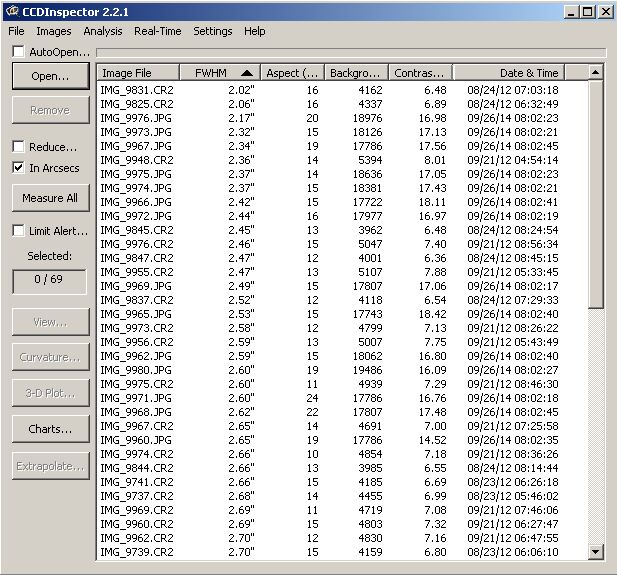The width and height of the screenshot is (617, 575).
Task: Sort by Date & Time column header
Action: click(x=508, y=73)
